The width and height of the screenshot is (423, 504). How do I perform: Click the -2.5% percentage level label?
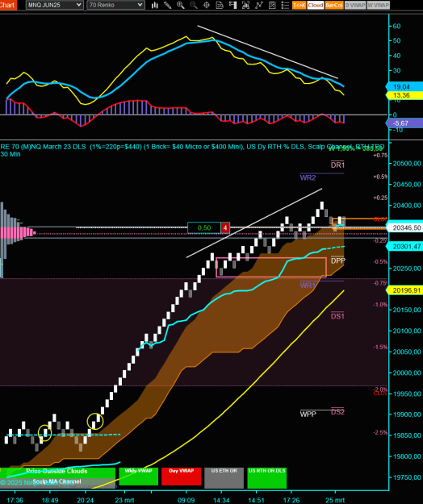[x=380, y=433]
